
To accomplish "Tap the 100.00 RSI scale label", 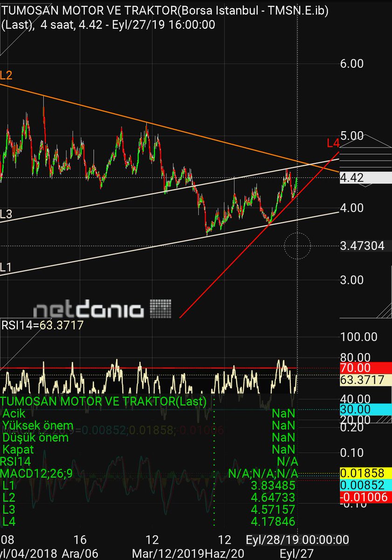I will tap(358, 336).
